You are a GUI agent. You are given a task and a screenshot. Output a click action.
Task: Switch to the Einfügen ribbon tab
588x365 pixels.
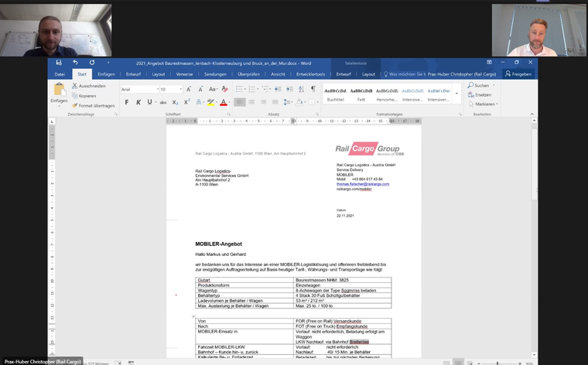(x=106, y=74)
